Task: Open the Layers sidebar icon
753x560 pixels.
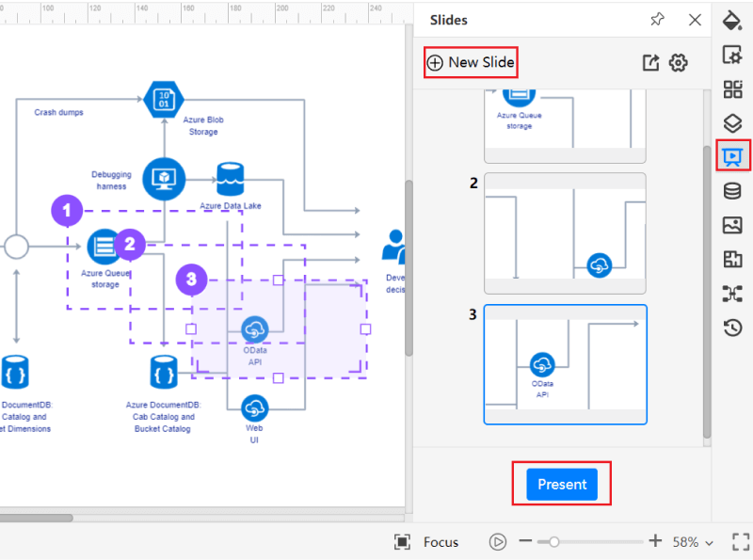Action: (732, 123)
